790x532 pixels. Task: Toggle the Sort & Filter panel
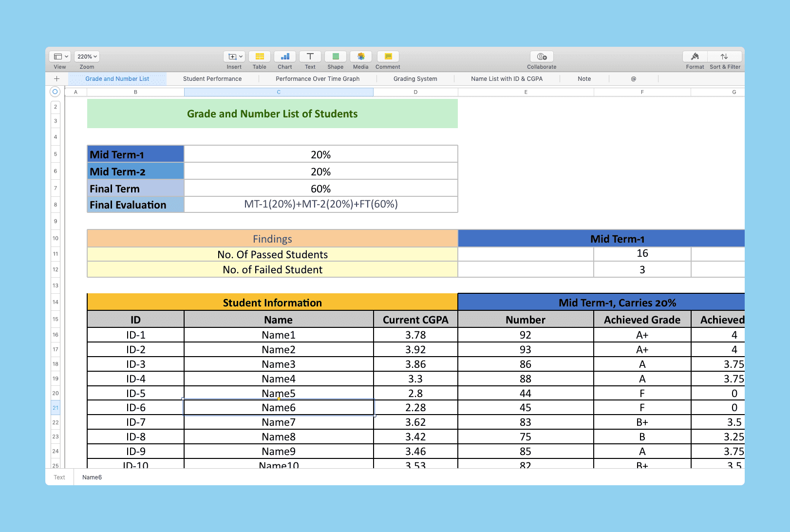[725, 57]
